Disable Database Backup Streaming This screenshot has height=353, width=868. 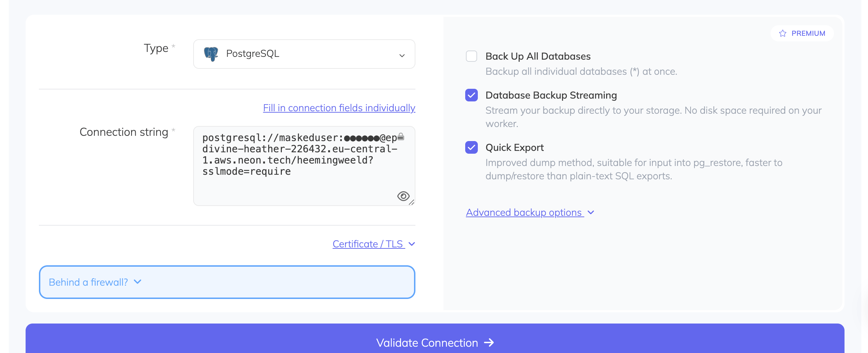[471, 95]
